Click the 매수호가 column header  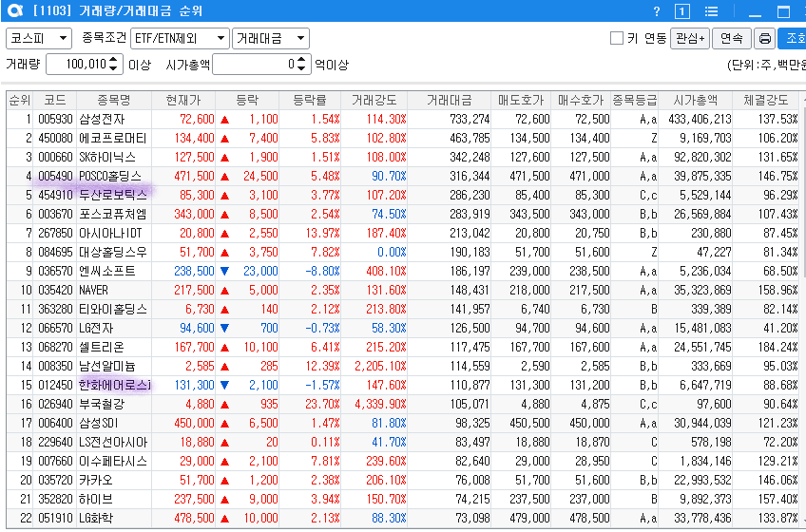point(581,101)
